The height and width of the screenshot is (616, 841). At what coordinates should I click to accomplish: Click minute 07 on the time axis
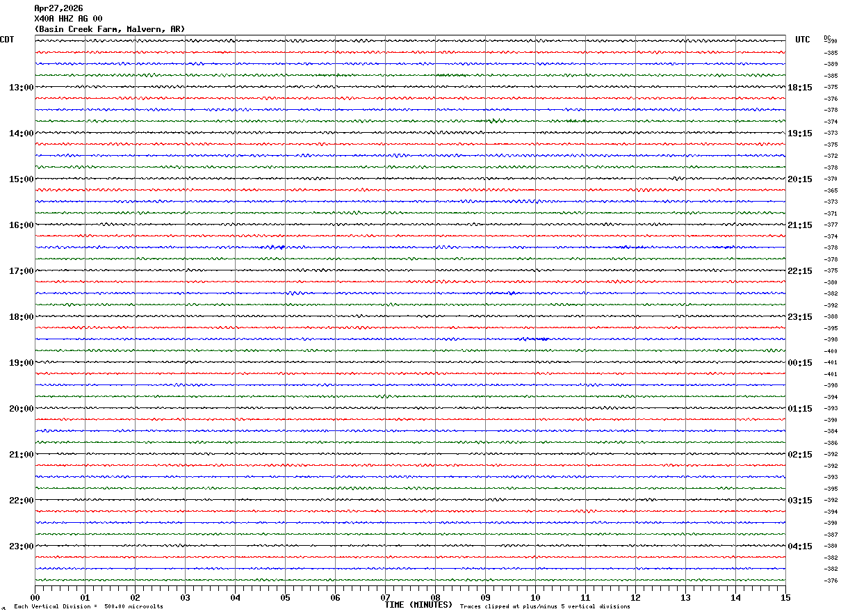pos(385,597)
